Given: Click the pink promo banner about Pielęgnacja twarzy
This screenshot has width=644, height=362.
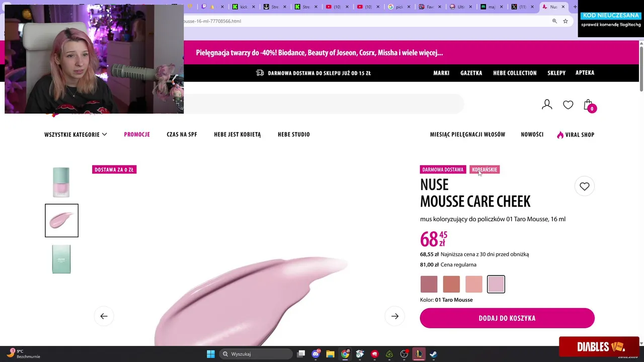Looking at the screenshot, I should tap(319, 53).
